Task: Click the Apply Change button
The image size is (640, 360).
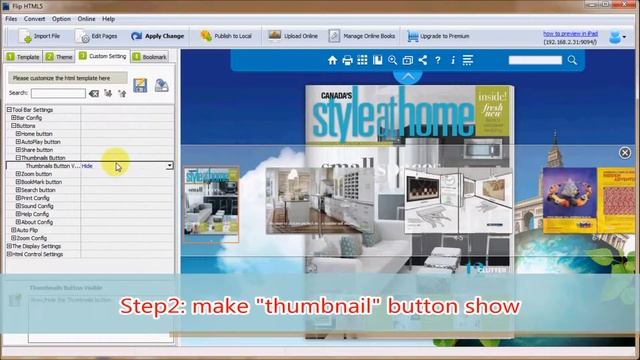Action: click(x=158, y=36)
